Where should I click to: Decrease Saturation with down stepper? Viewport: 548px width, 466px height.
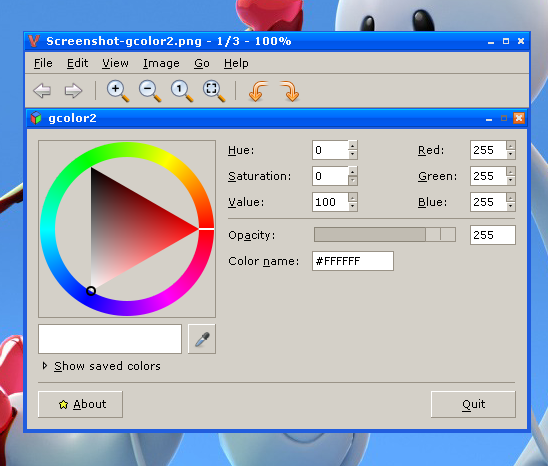[x=353, y=180]
